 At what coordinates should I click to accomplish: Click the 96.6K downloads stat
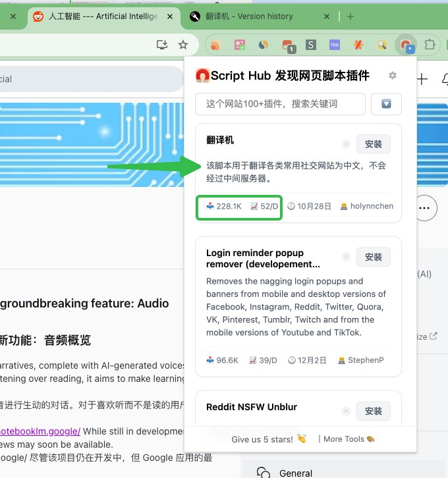222,360
